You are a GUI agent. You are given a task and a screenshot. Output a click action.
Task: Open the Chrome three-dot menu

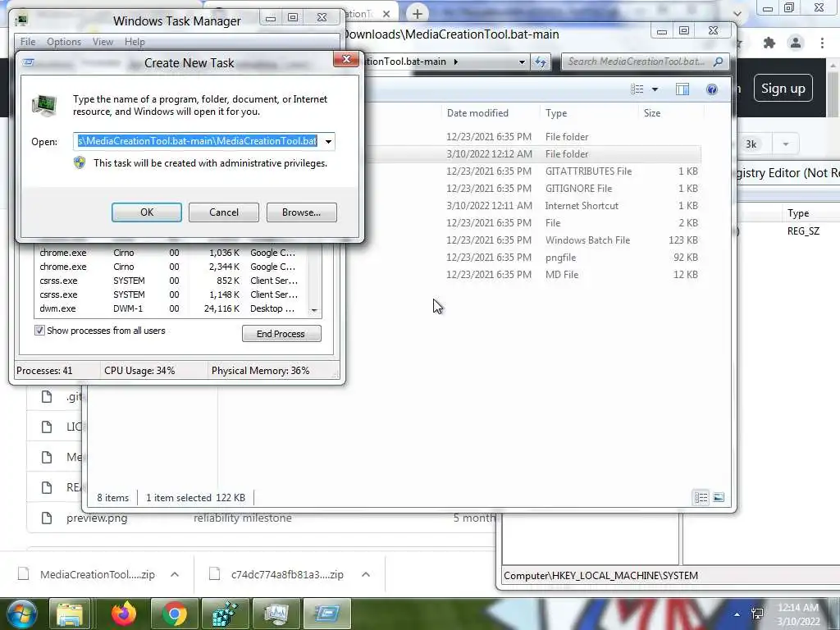pos(822,43)
